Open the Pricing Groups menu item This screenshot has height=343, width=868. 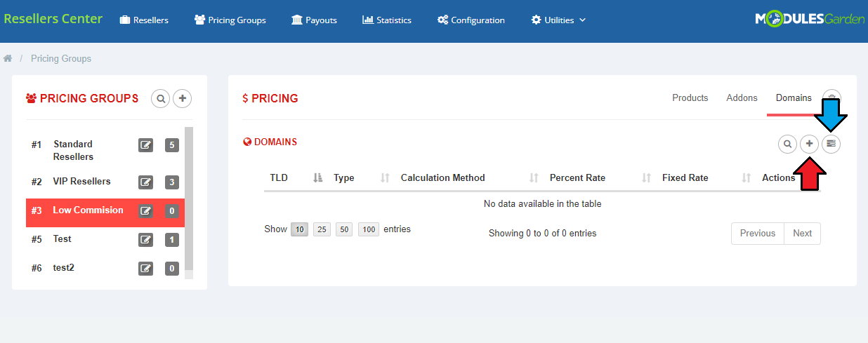tap(230, 20)
